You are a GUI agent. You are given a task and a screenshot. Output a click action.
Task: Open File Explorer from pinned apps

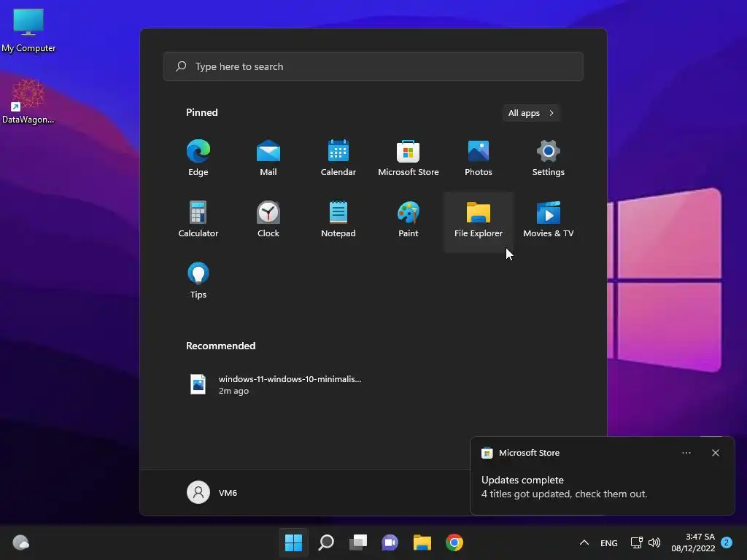(x=479, y=222)
